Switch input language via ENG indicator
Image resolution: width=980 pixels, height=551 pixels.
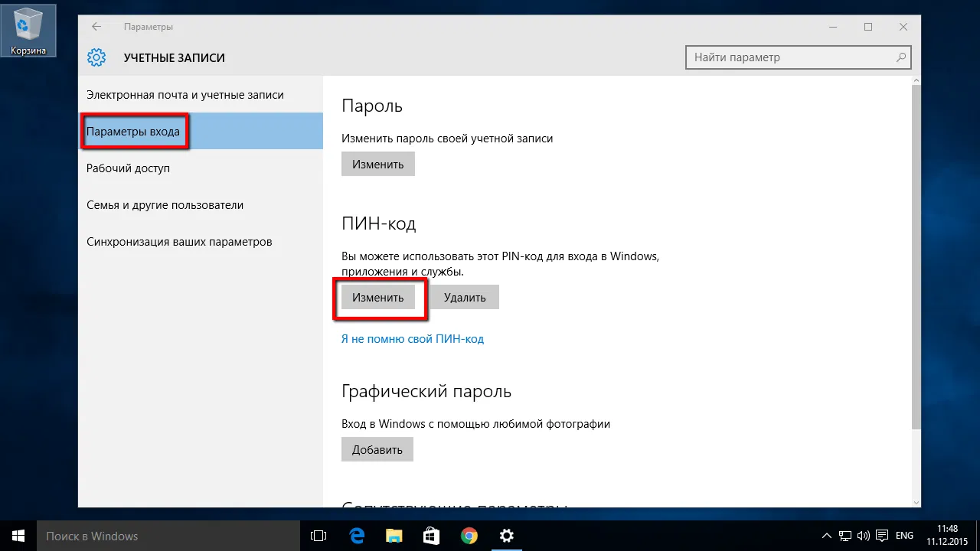[x=904, y=536]
